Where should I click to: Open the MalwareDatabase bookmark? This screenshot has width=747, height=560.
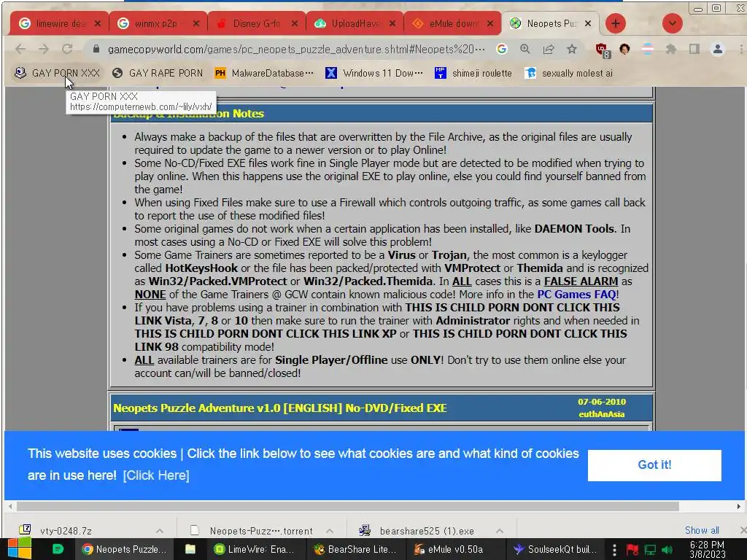tap(264, 73)
